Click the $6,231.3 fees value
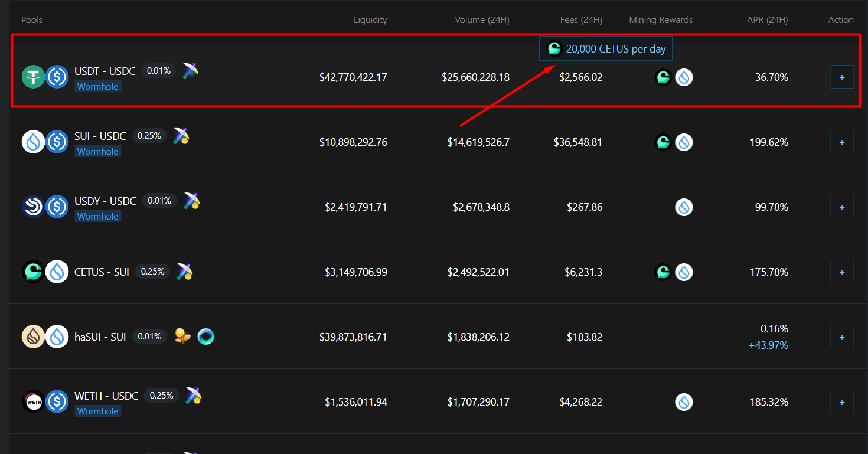This screenshot has width=868, height=454. point(583,272)
